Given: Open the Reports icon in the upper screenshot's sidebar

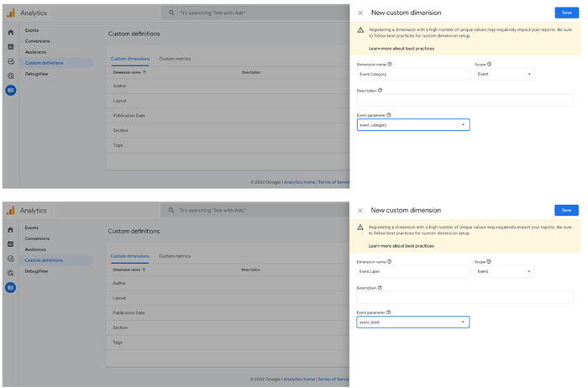Looking at the screenshot, I should pos(11,47).
